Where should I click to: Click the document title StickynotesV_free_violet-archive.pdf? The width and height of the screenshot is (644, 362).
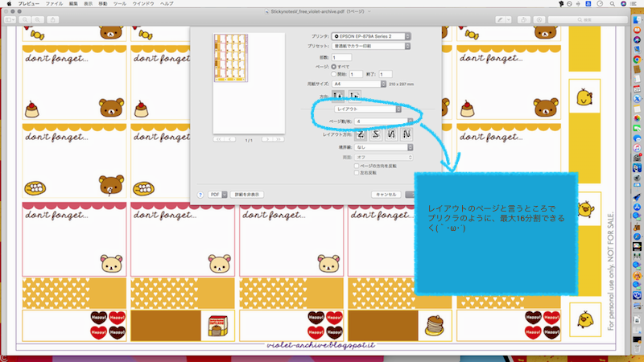(x=308, y=11)
